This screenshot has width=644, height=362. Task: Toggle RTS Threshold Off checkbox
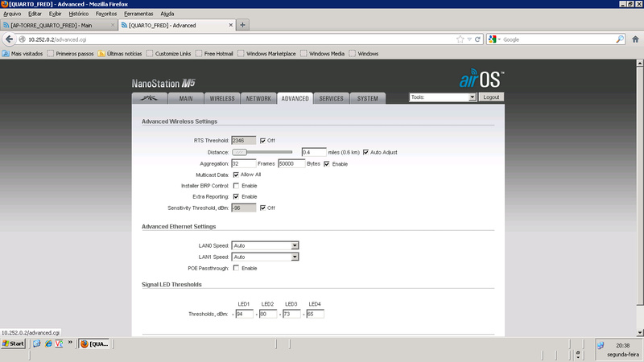pos(263,141)
